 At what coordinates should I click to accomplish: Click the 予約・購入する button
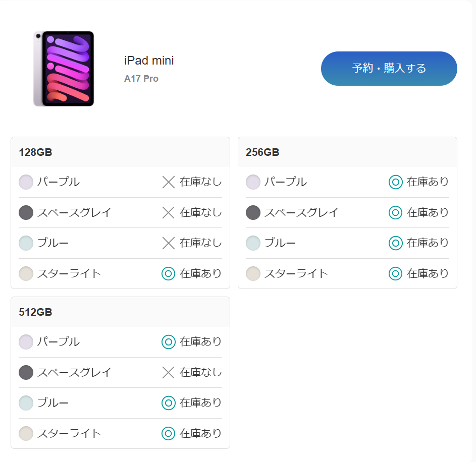coord(389,69)
